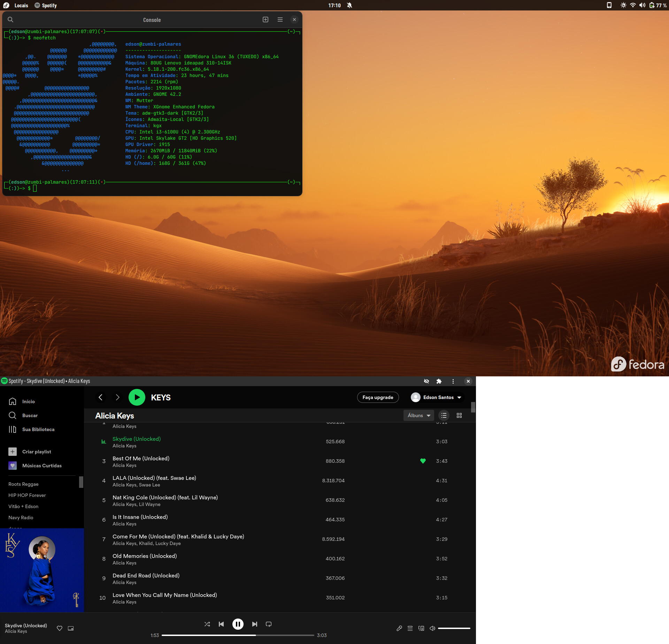This screenshot has height=644, width=669.
Task: Open the Vitão + Edson playlist
Action: click(x=23, y=506)
